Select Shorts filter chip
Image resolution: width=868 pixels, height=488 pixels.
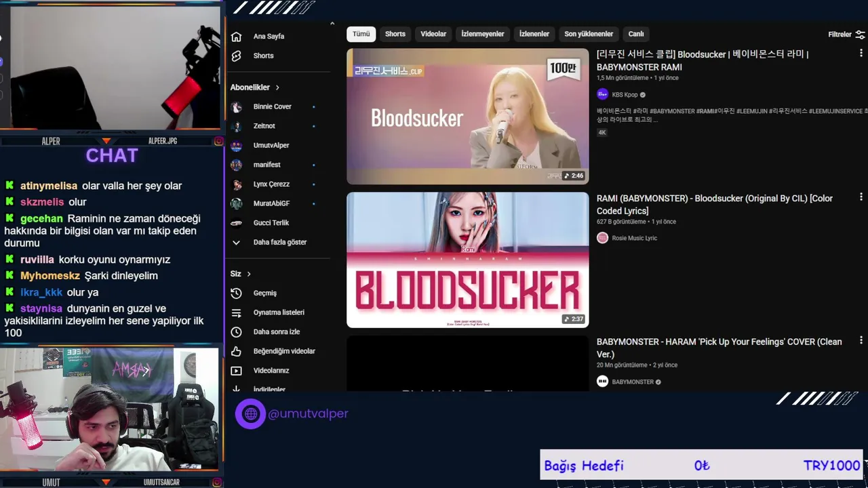[x=395, y=34]
